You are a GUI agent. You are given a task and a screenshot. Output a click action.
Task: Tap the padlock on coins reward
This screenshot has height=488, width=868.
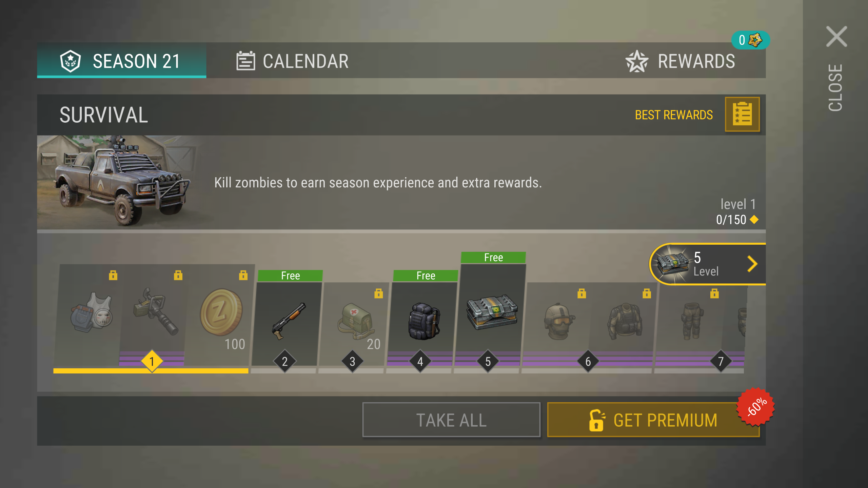(x=243, y=275)
